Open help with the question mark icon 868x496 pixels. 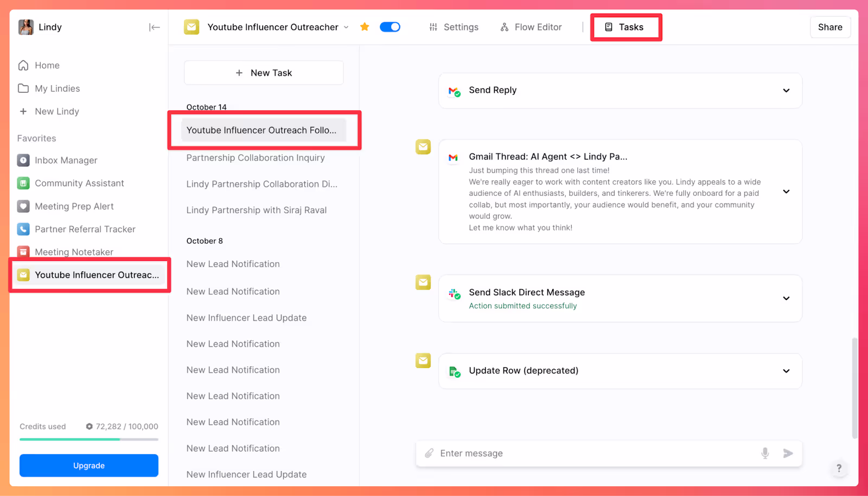pos(839,468)
